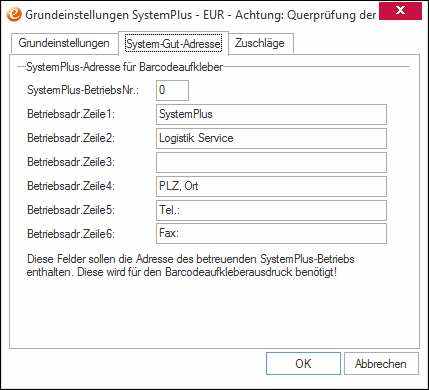Viewport: 429px width, 390px height.
Task: Click the dialog title bar text
Action: point(201,15)
